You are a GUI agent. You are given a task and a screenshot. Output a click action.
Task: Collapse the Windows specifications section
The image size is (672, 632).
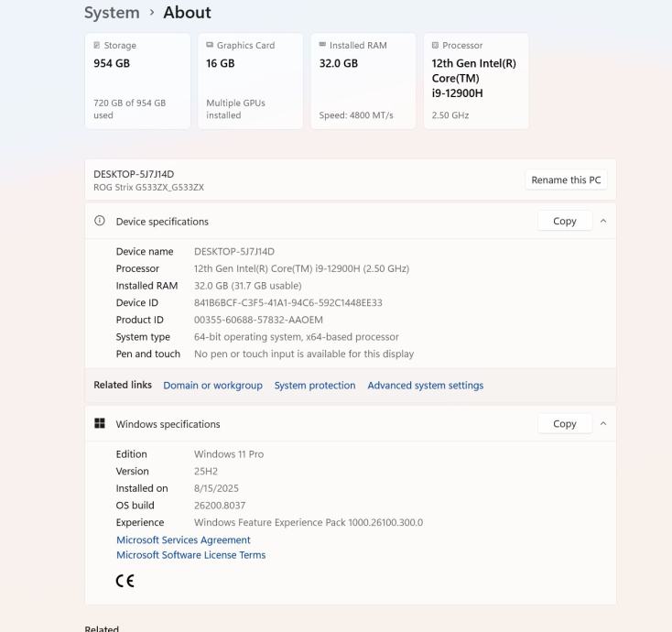pyautogui.click(x=603, y=424)
